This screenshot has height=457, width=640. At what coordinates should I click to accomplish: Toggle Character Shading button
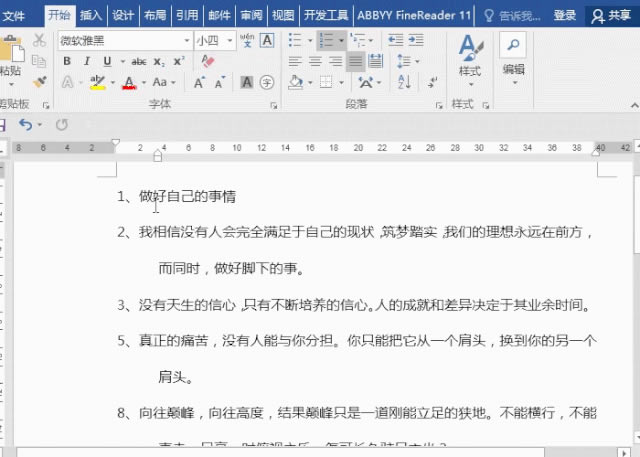pyautogui.click(x=247, y=82)
